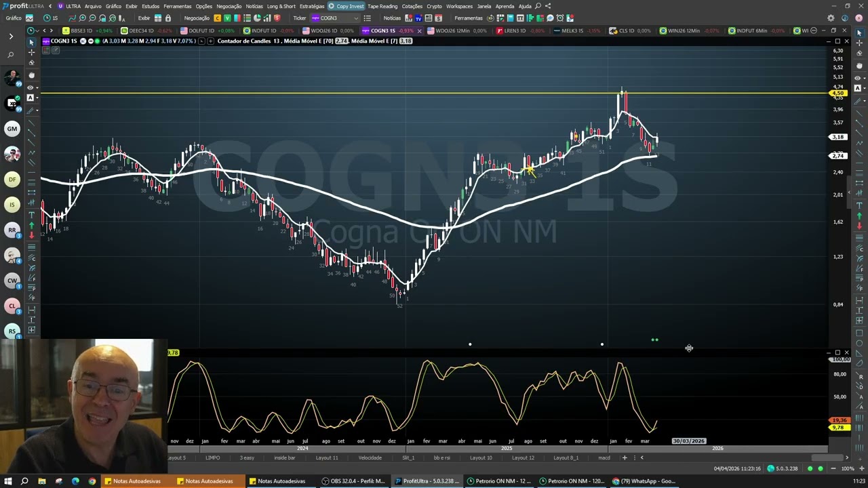Switch to the WINJ26 12Min chart tab
The height and width of the screenshot is (488, 868).
[x=690, y=30]
